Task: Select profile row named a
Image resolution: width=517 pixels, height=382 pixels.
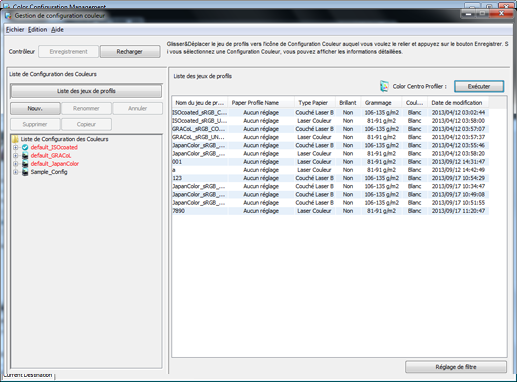Action: tap(330, 170)
